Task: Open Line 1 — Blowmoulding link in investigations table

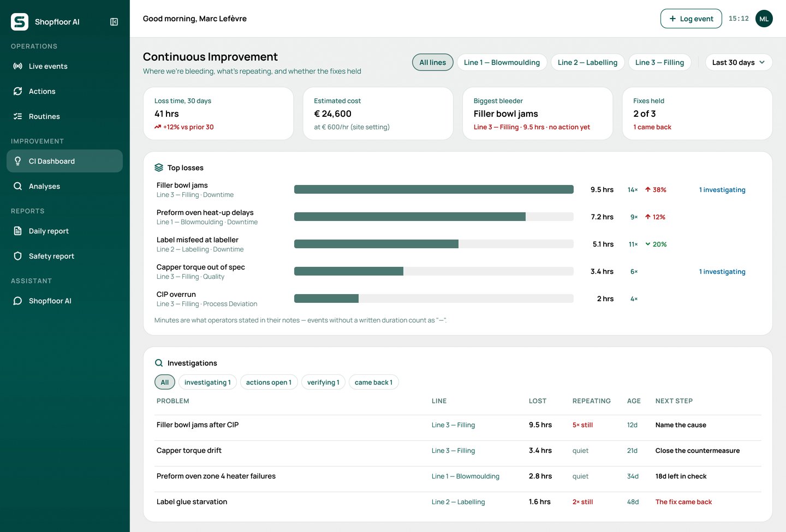Action: [x=466, y=476]
